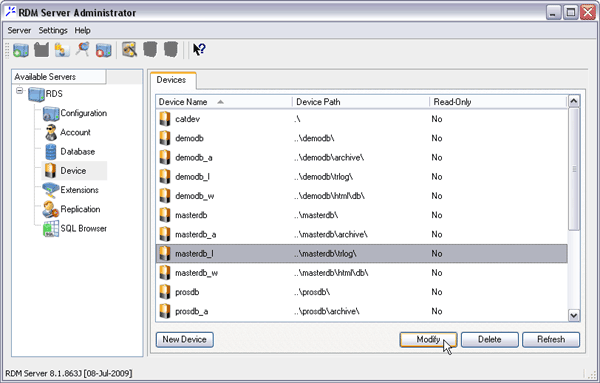Click the server icon with red stop badge
Screen dimensions: 600x383
103,50
